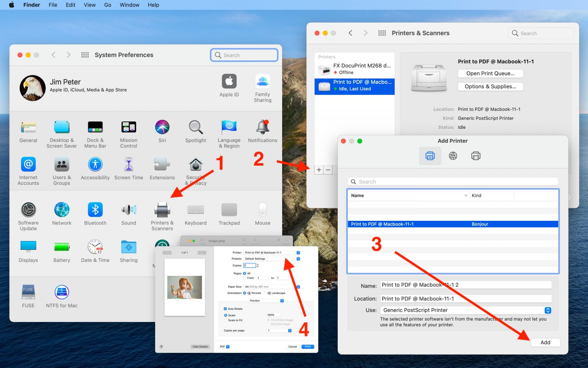
Task: Open Presets dropdown showing Default Settings
Action: click(x=272, y=259)
